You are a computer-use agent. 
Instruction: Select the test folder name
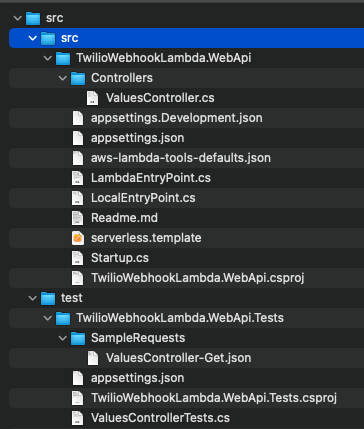pyautogui.click(x=72, y=298)
